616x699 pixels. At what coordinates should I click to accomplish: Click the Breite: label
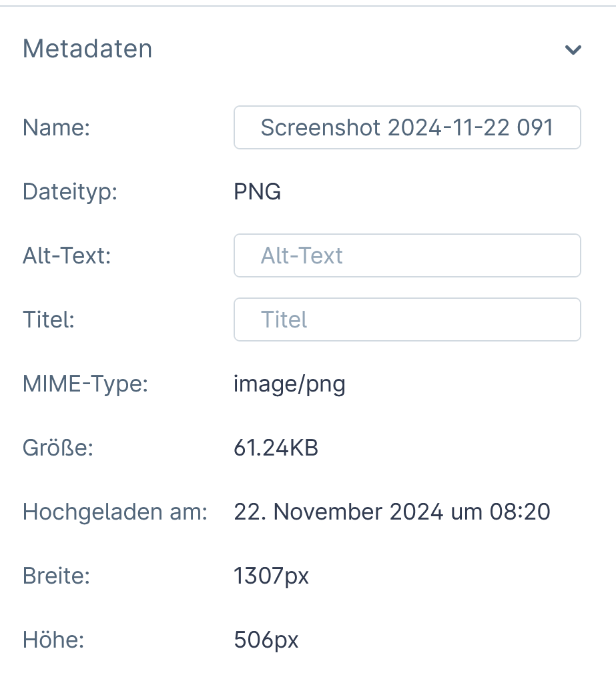point(56,576)
